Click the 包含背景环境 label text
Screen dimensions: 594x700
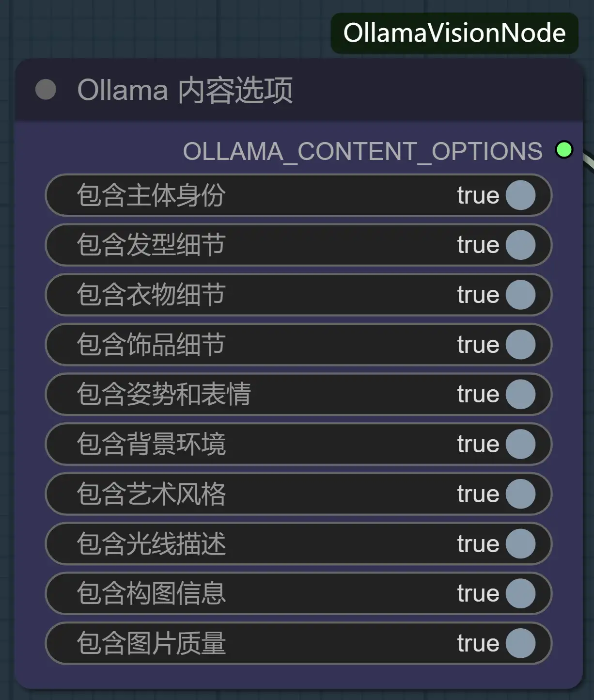151,444
